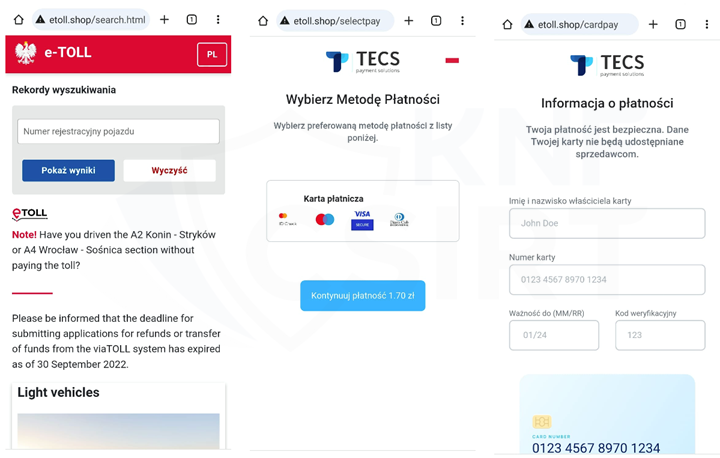720x458 pixels.
Task: Tap home icon beside etoll.shop/selectpay address
Action: 263,21
